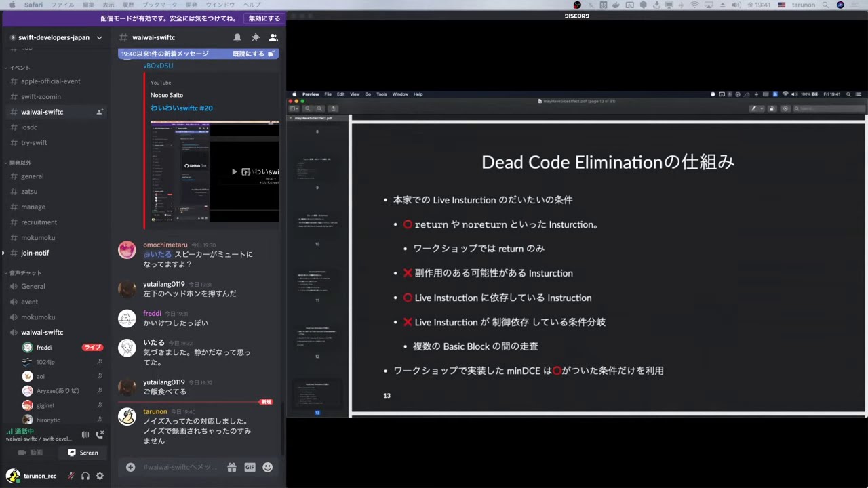Toggle headphone deafen button
Viewport: 868px width, 488px height.
click(x=85, y=476)
